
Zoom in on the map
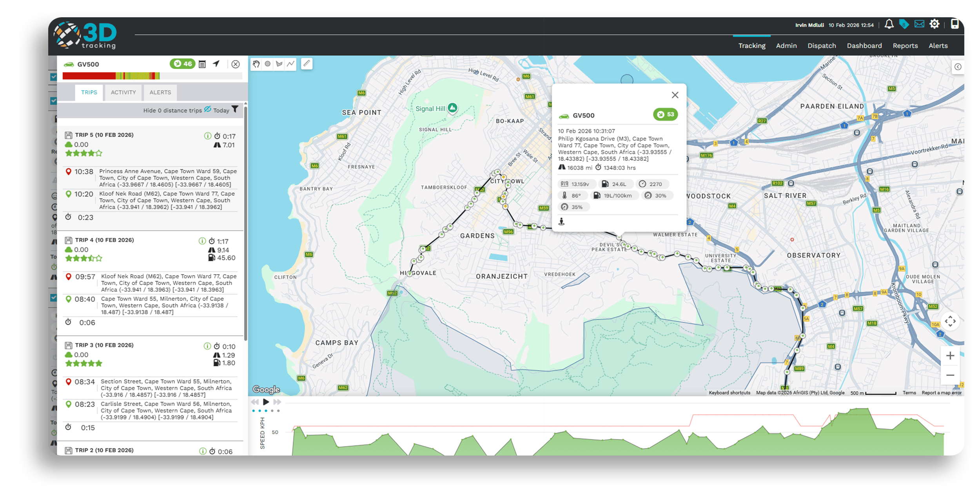pyautogui.click(x=950, y=356)
